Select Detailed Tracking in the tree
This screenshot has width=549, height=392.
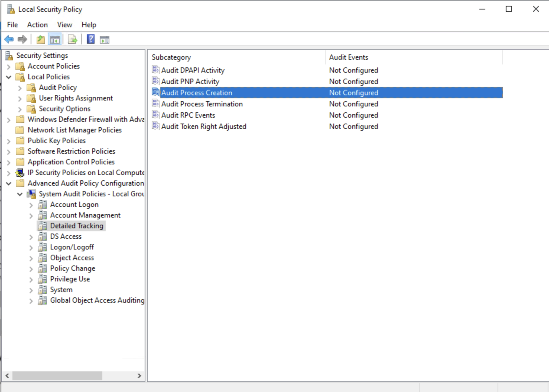click(x=76, y=226)
